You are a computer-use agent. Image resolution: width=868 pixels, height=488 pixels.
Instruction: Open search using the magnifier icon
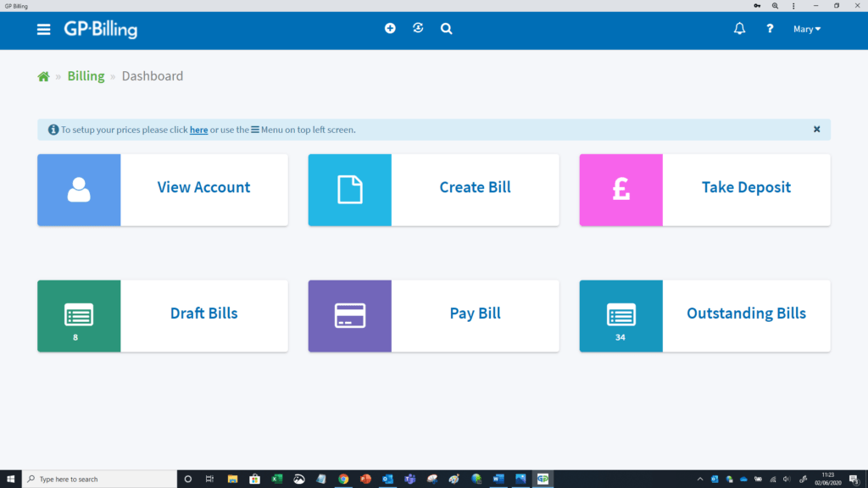point(446,28)
